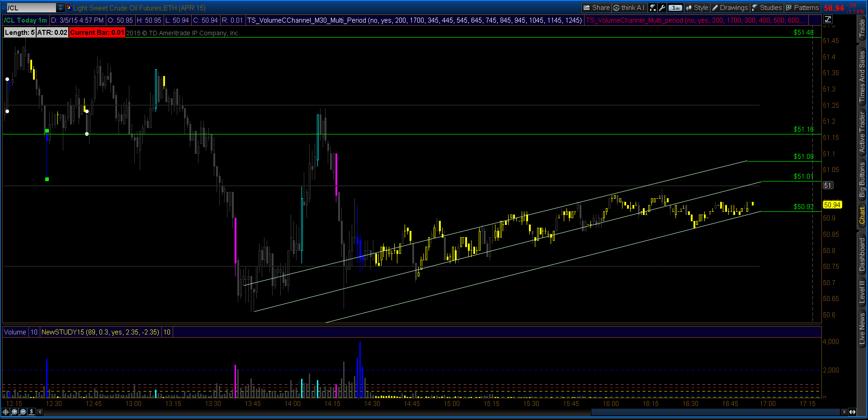
Task: Click the pan crosshair tool icon
Action: [6, 412]
